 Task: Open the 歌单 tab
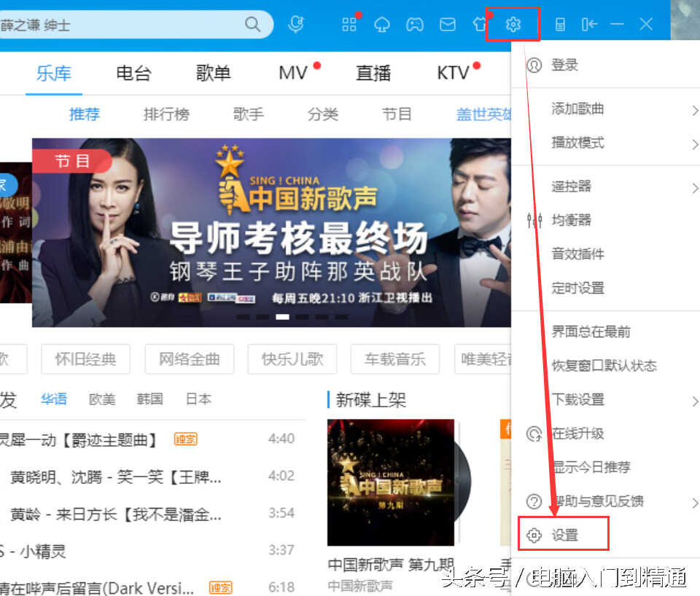pos(214,73)
